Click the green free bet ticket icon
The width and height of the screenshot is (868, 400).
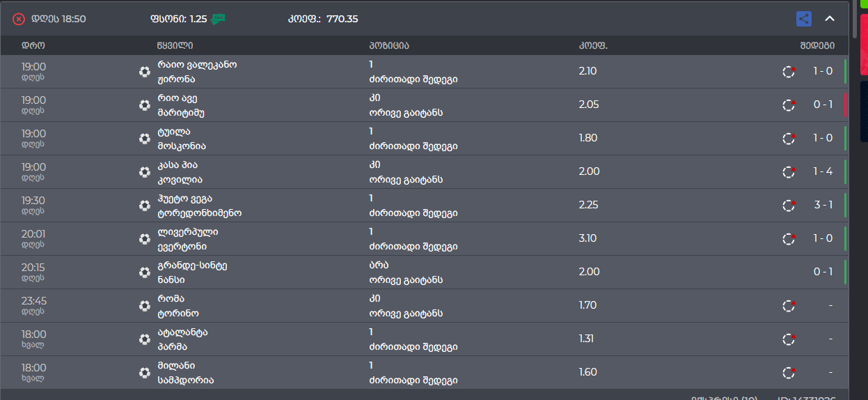click(219, 19)
